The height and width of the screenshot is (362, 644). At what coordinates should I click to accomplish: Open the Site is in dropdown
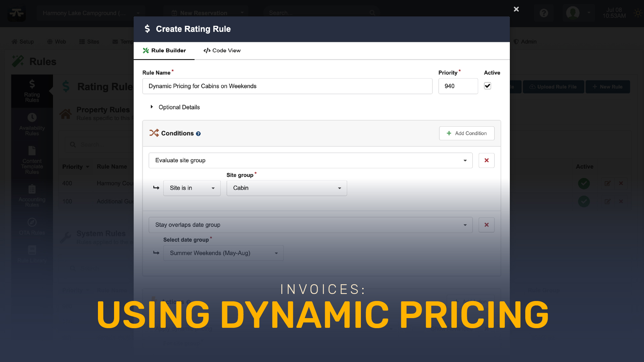tap(192, 188)
